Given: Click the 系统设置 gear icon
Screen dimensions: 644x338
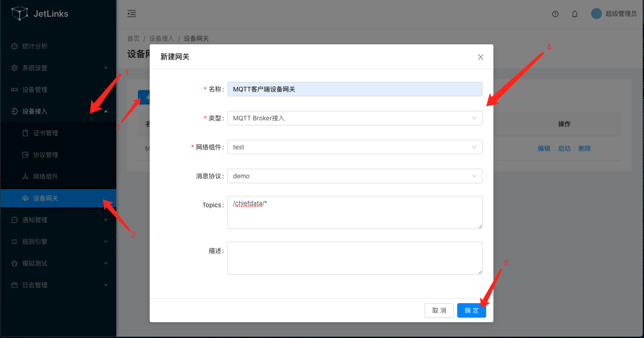Looking at the screenshot, I should point(14,68).
